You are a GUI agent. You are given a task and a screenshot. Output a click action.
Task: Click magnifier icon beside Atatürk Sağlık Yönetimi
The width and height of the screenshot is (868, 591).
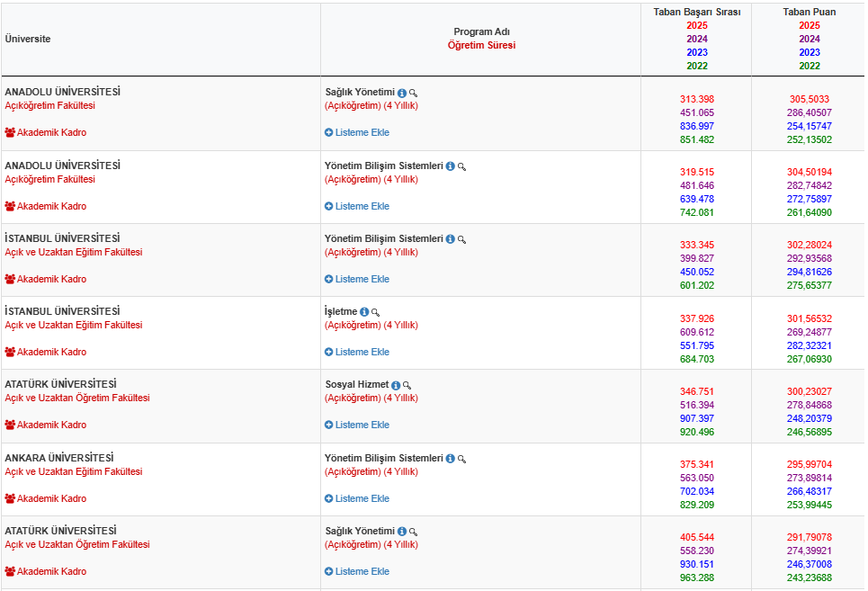coord(413,532)
